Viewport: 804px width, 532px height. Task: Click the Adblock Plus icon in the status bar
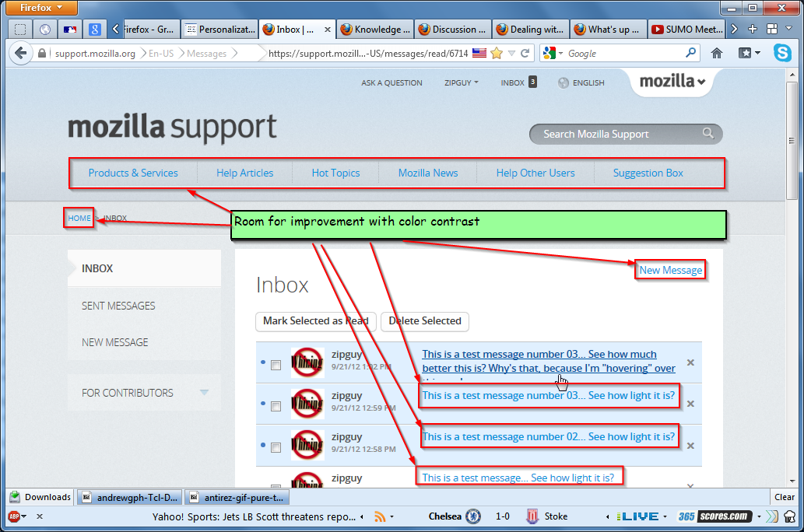click(13, 516)
